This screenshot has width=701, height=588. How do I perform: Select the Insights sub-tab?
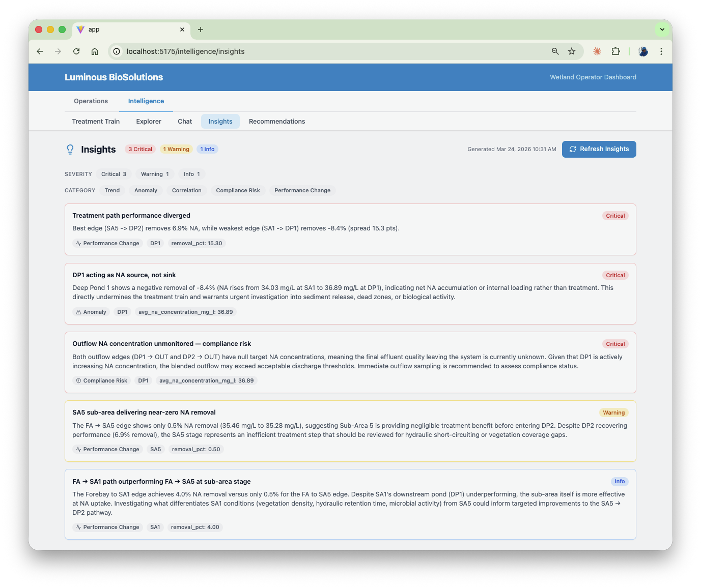pyautogui.click(x=220, y=122)
